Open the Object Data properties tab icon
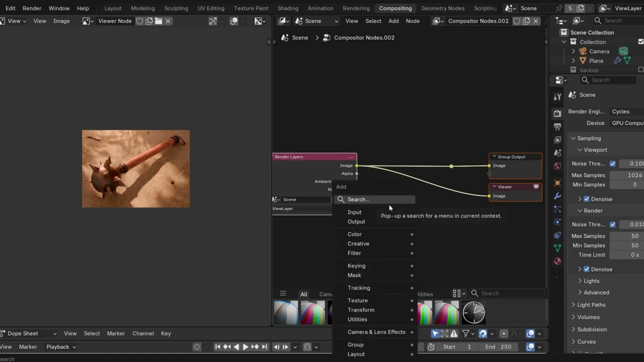This screenshot has width=644, height=362. 557,248
